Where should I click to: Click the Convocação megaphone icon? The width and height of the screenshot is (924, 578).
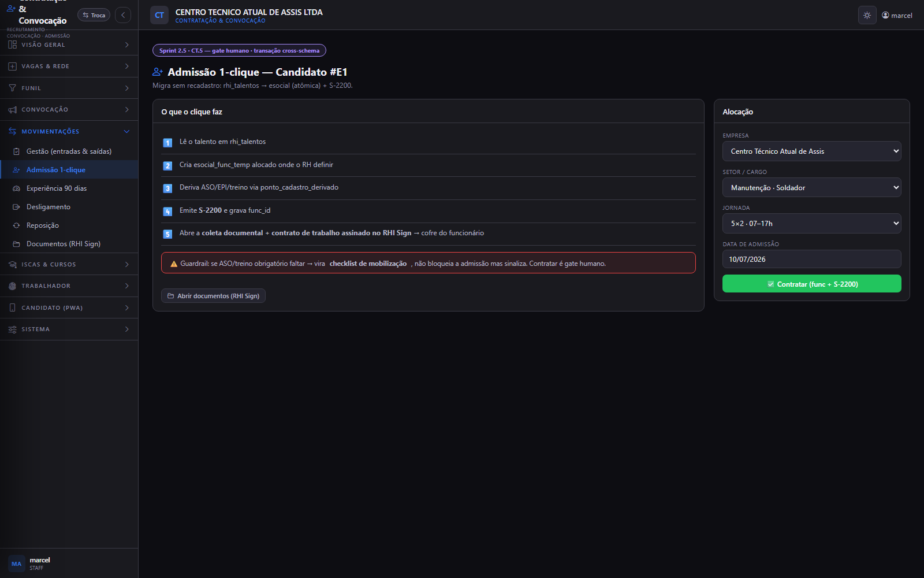tap(12, 110)
